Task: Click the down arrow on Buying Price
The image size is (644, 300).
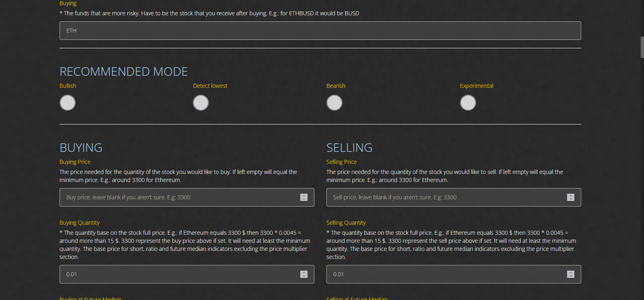Action: (304, 199)
